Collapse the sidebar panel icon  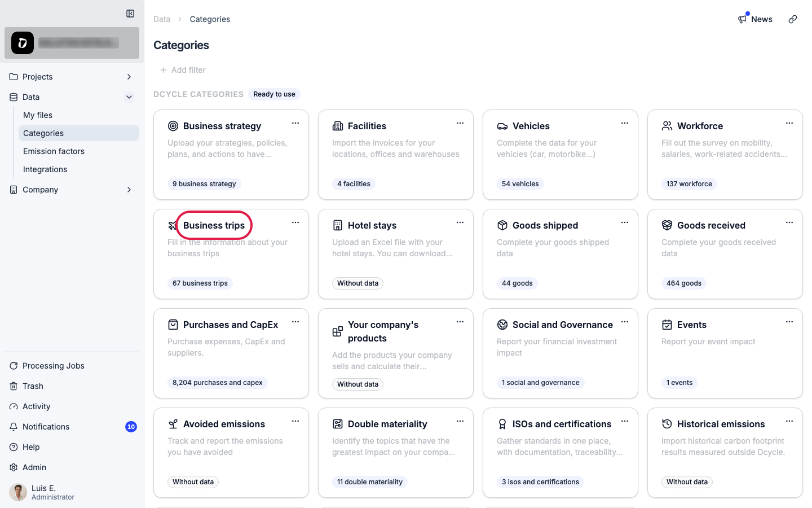coord(130,14)
